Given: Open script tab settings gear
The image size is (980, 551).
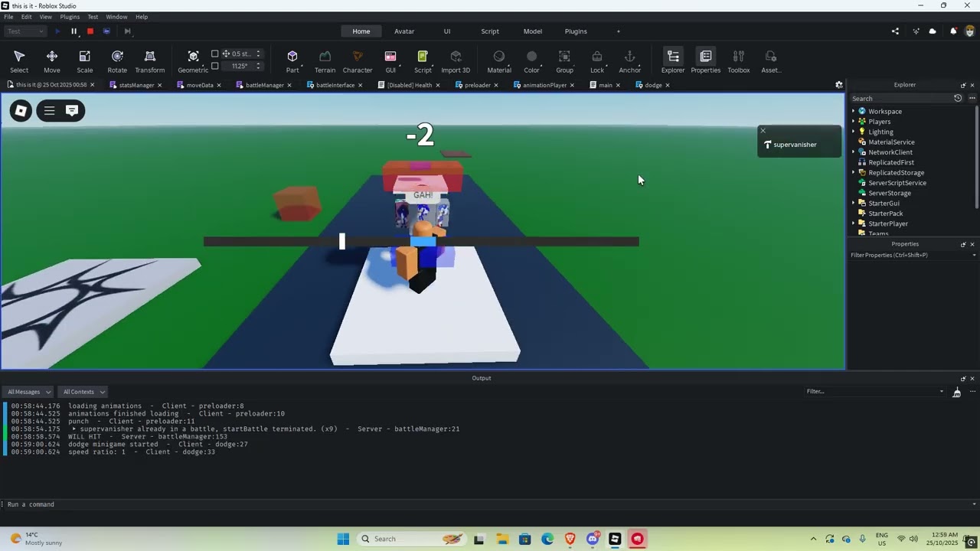Looking at the screenshot, I should point(838,85).
